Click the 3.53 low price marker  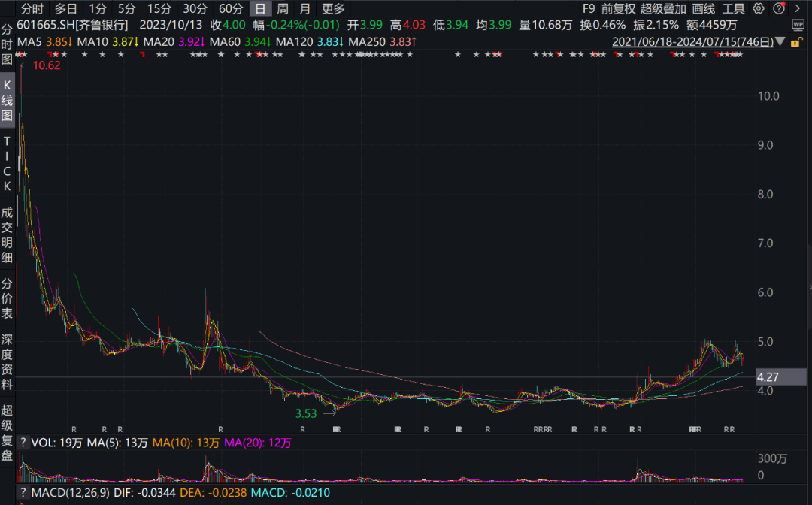305,413
